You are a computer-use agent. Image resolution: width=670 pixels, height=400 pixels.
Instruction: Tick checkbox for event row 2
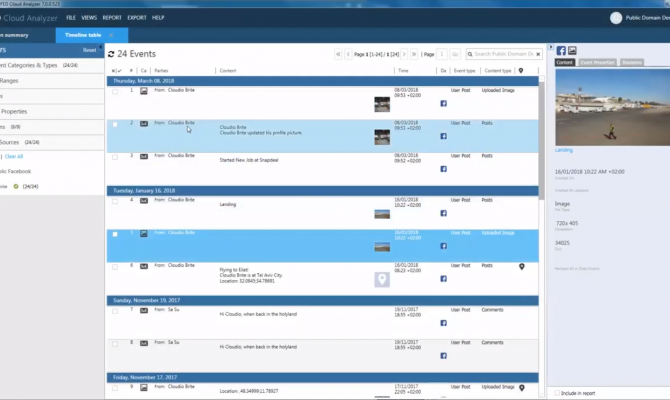(x=115, y=124)
